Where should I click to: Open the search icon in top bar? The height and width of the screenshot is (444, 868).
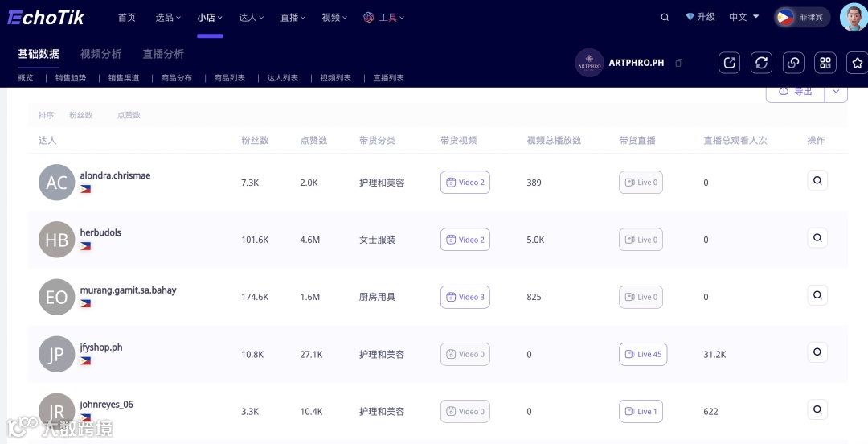click(665, 17)
